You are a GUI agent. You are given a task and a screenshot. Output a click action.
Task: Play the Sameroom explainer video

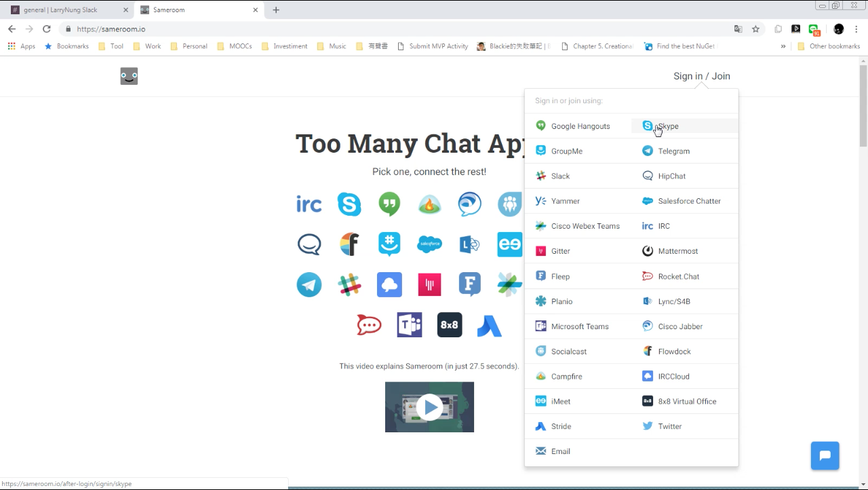point(429,407)
